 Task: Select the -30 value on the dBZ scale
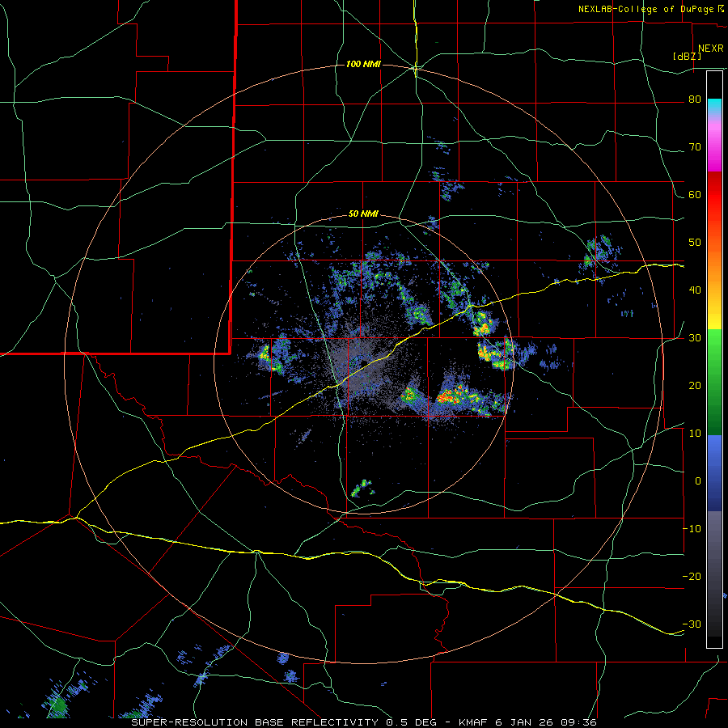tap(692, 624)
